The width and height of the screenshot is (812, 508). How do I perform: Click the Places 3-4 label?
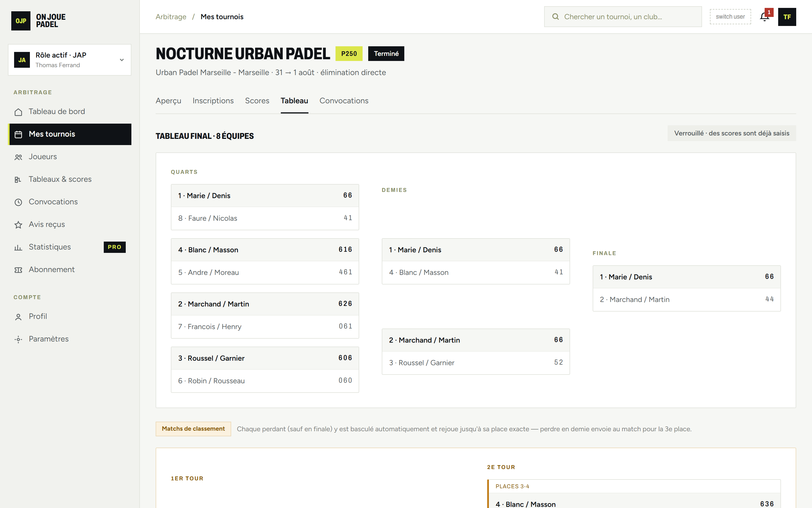pos(512,487)
